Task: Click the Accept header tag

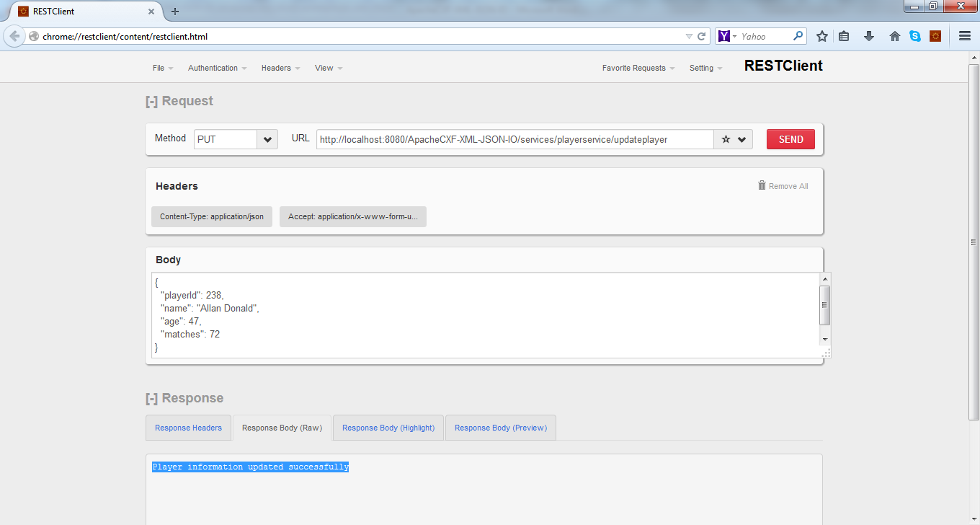Action: (x=353, y=216)
